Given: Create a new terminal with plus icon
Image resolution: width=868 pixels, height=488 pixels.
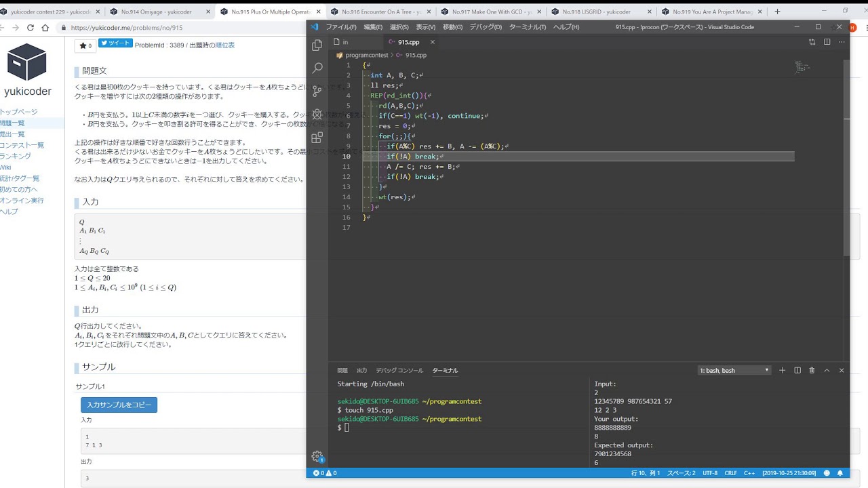Looking at the screenshot, I should coord(783,370).
